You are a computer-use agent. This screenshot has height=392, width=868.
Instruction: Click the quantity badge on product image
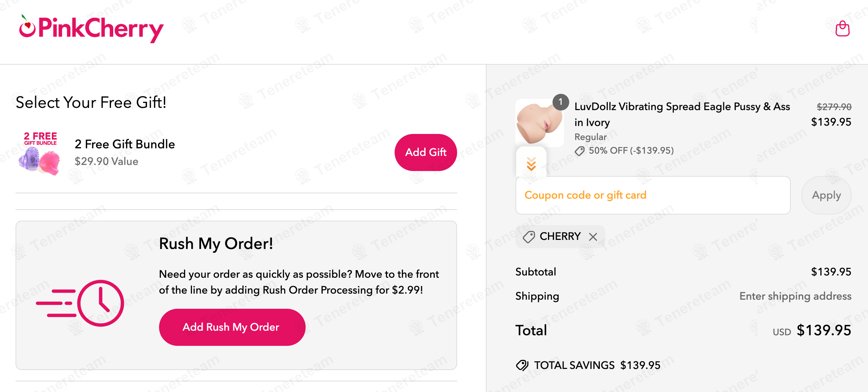point(560,102)
